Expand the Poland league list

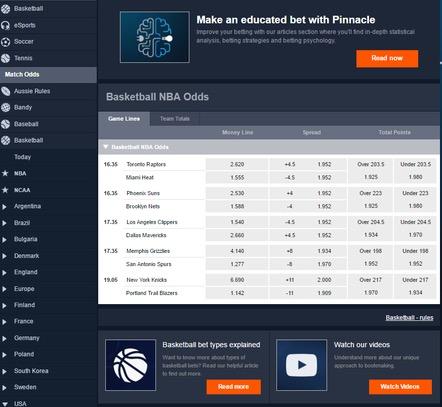click(4, 355)
